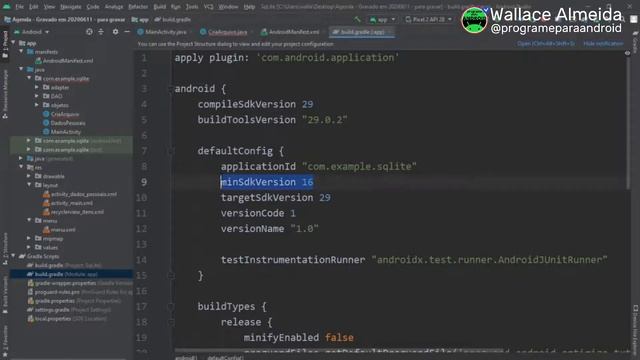Image resolution: width=640 pixels, height=360 pixels.
Task: Click the locate target icon in Project panel
Action: 89,32
